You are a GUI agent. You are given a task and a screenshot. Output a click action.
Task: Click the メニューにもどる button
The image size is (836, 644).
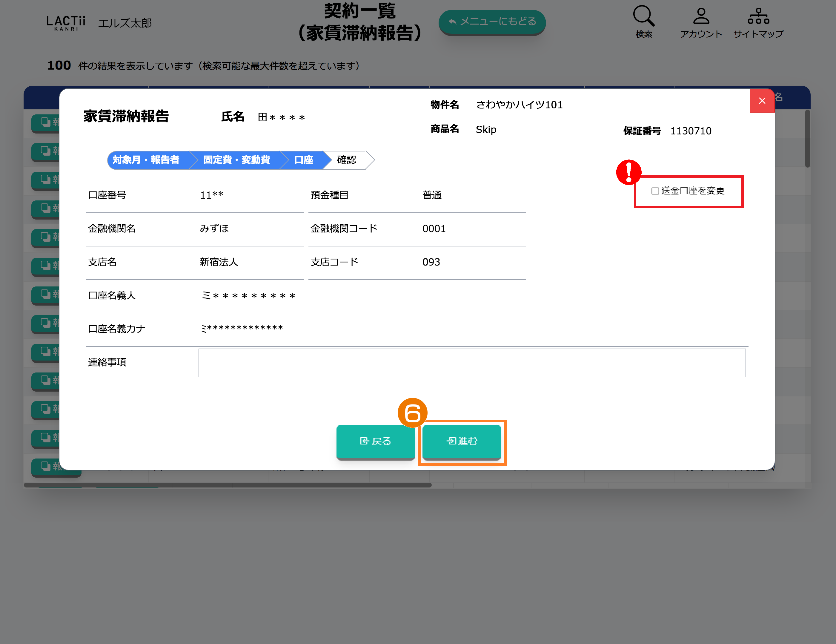coord(492,22)
